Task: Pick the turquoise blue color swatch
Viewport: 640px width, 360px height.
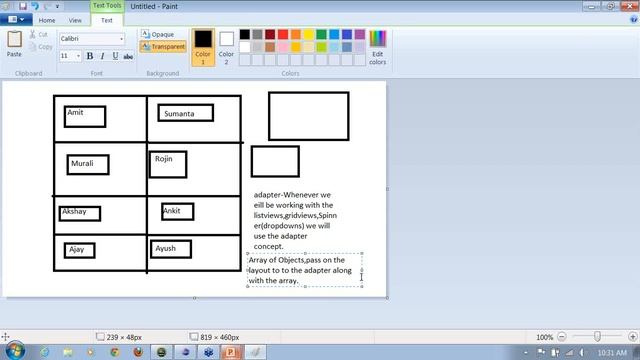Action: point(334,34)
